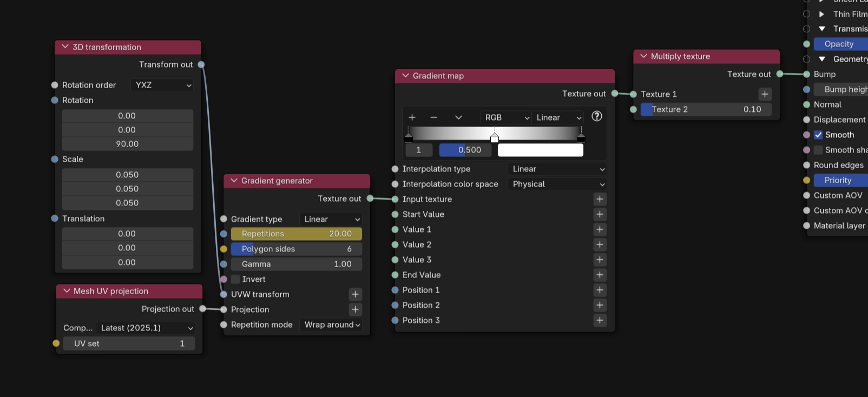Screen dimensions: 868x397
Task: Open the Rotation order YXZ dropdown
Action: pos(162,85)
